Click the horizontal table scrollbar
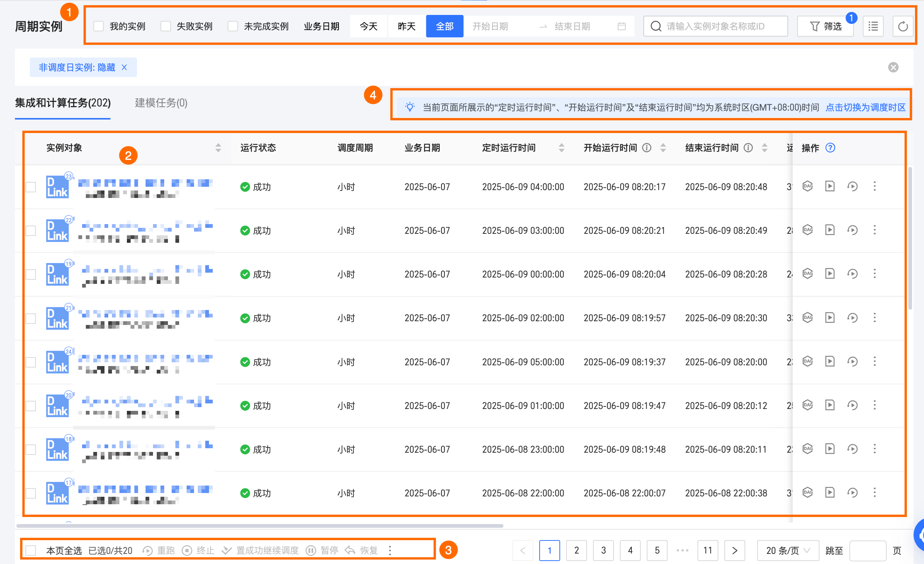Viewport: 924px width, 564px height. pos(260,526)
